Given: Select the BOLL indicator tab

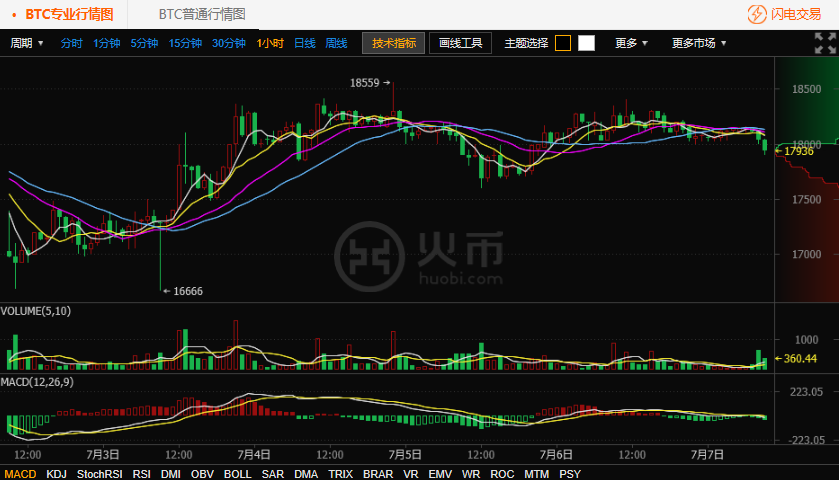Looking at the screenshot, I should click(238, 474).
